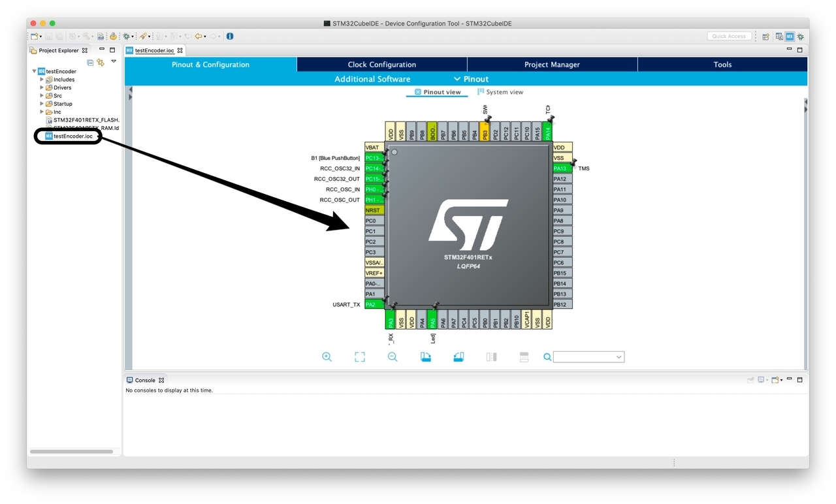Screen dimensions: 836x504
Task: Open the Tools tab
Action: pos(722,65)
